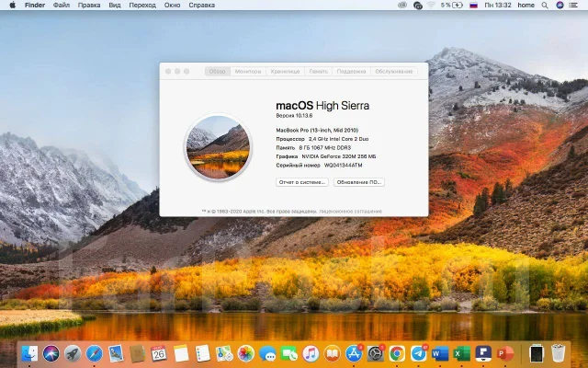Open Reminders list icon in Dock
This screenshot has height=368, width=588.
click(202, 353)
